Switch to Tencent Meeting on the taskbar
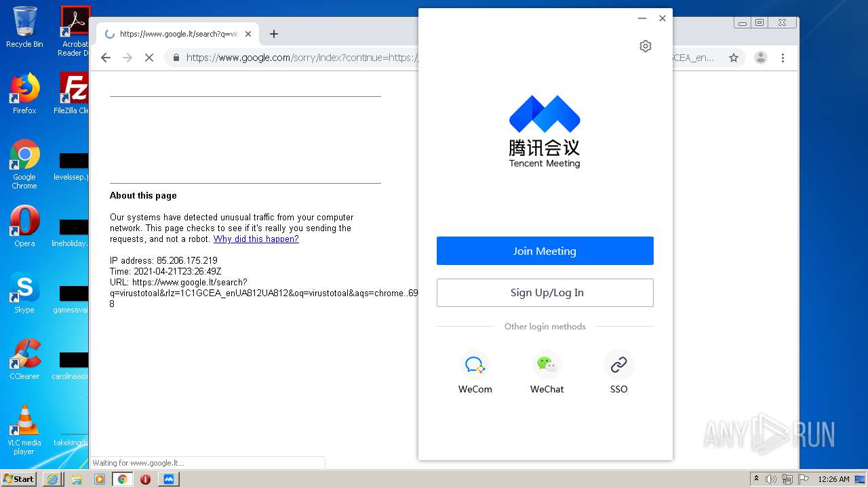 (169, 479)
